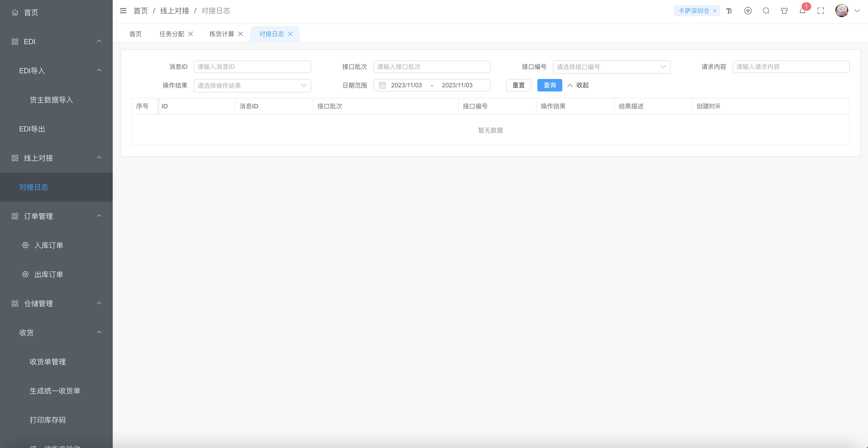Viewport: 868px width, 448px height.
Task: Open the 操作结果 select dropdown
Action: pyautogui.click(x=252, y=85)
